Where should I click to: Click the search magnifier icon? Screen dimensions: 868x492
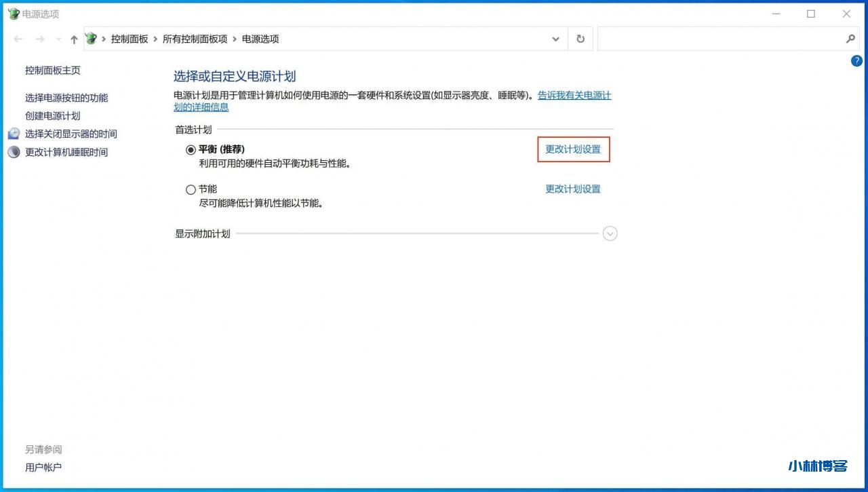tap(850, 39)
